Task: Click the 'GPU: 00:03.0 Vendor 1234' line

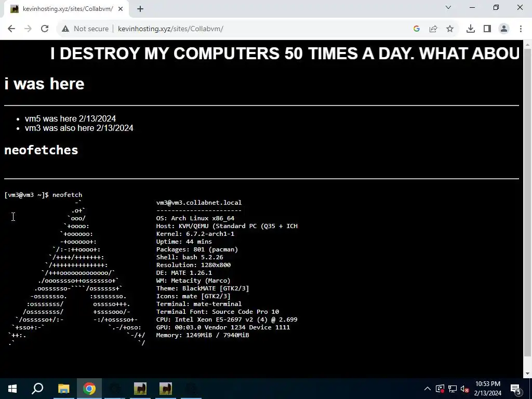Action: (223, 327)
